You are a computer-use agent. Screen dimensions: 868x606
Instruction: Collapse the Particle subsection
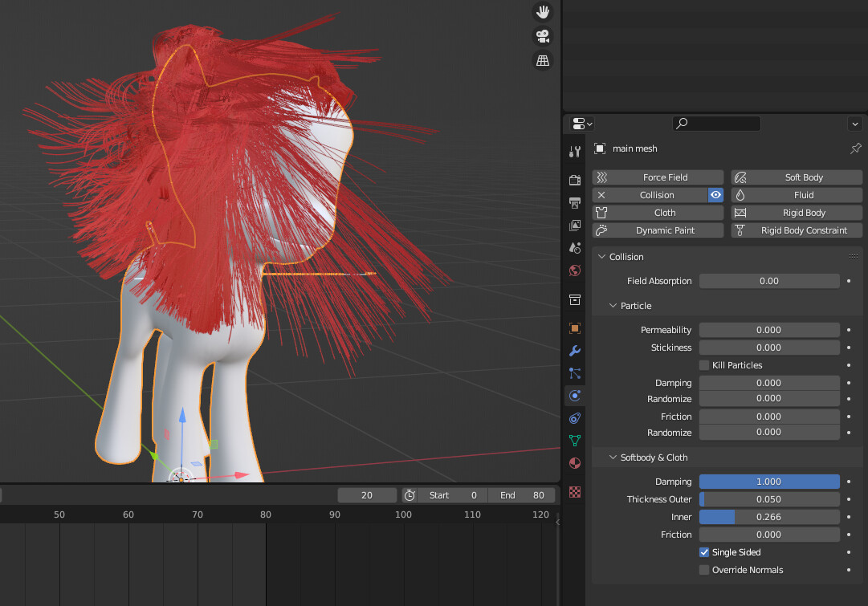(x=613, y=306)
